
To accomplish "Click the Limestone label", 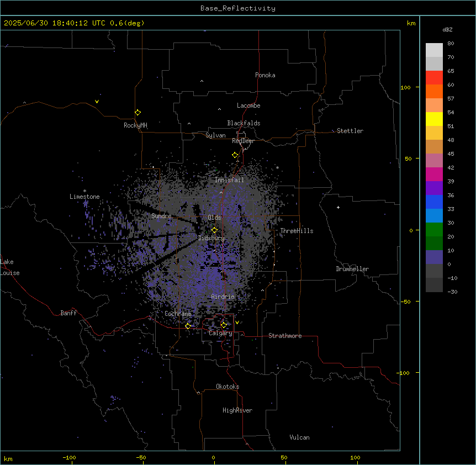I will 84,197.
